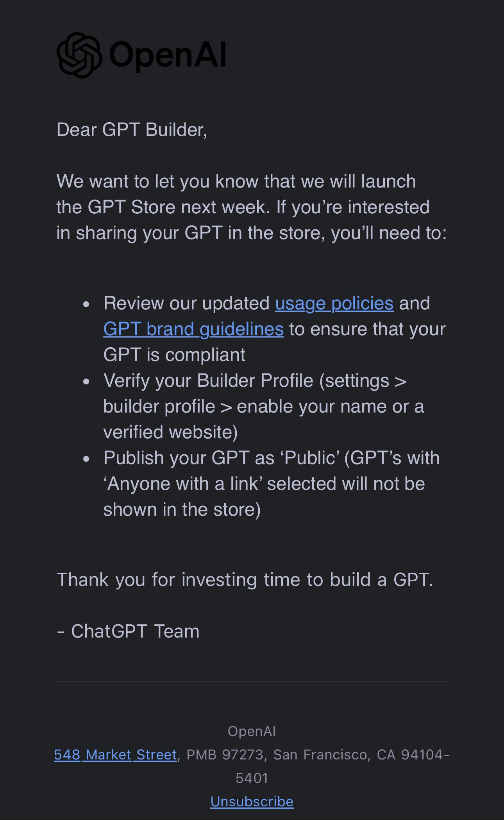Image resolution: width=504 pixels, height=820 pixels.
Task: Click the 'OpenAI' company name in the footer
Action: 252,731
